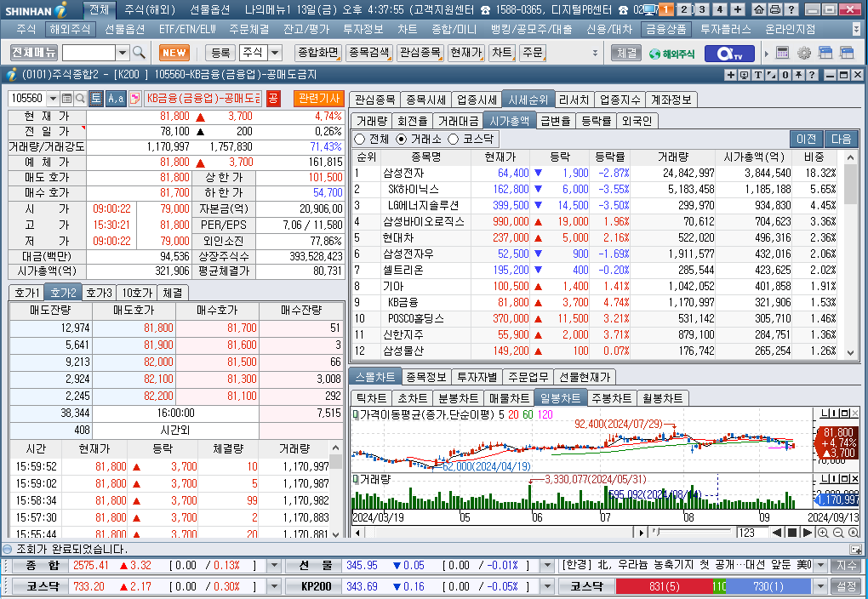The image size is (868, 599).
Task: Play chart forward with right triangle button
Action: (x=807, y=533)
